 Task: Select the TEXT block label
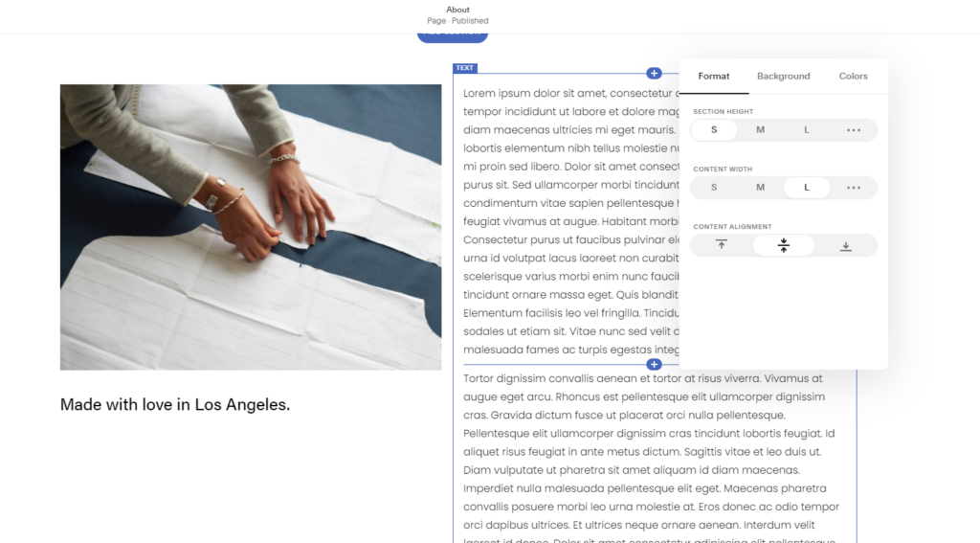464,68
